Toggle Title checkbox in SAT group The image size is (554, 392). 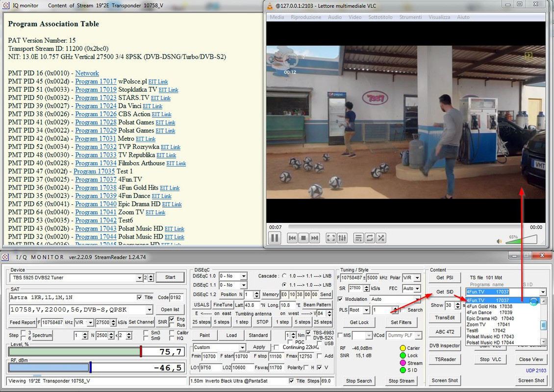140,297
